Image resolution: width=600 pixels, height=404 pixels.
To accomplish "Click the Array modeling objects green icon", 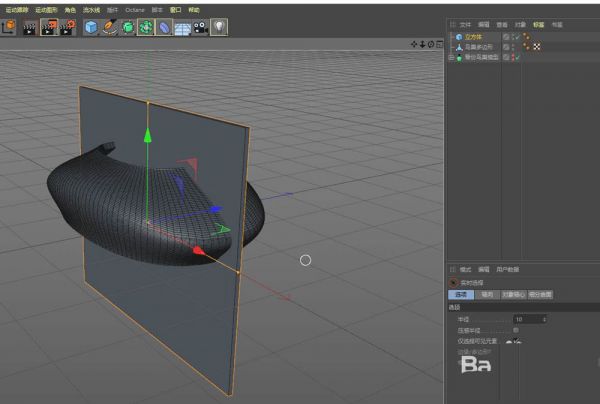I will (146, 27).
